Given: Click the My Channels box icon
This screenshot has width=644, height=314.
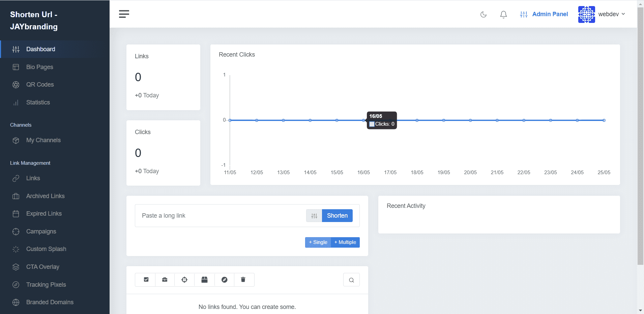Looking at the screenshot, I should click(16, 140).
